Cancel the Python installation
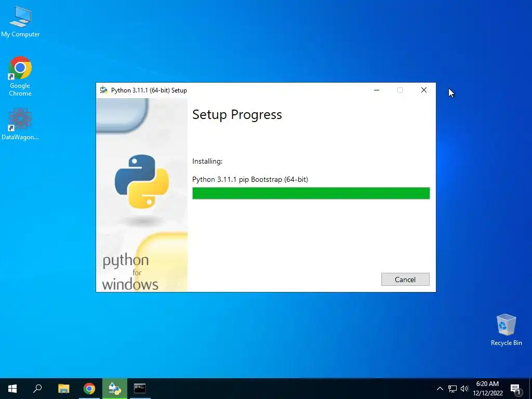Screen dimensions: 532x399 (405, 279)
